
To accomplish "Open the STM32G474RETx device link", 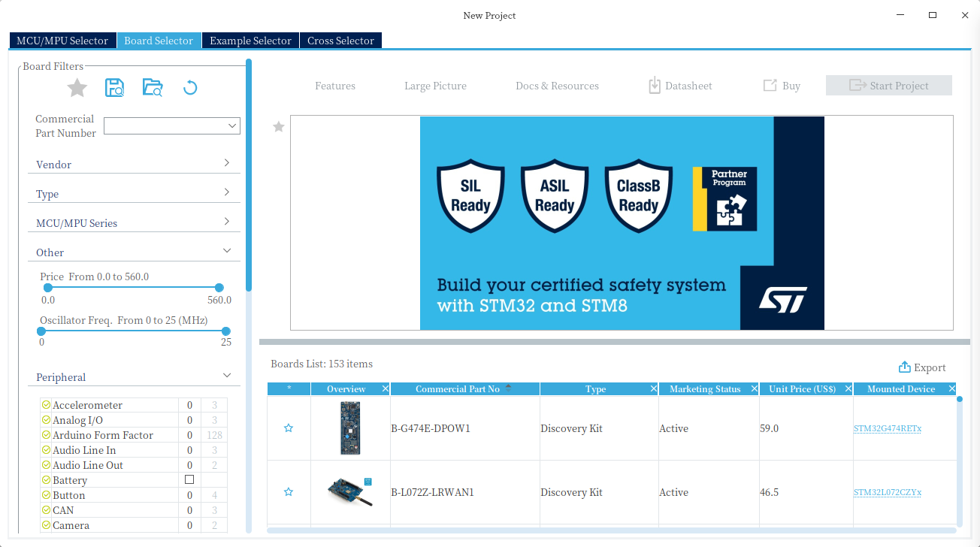I will coord(888,429).
